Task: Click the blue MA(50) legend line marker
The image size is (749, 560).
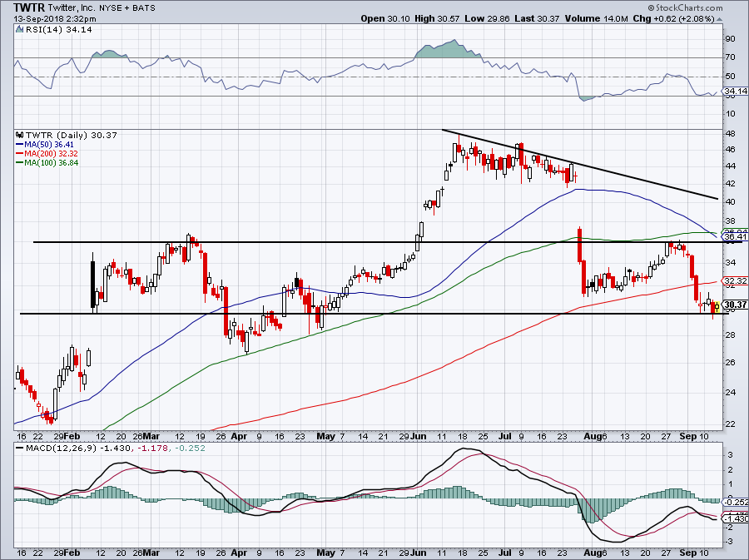Action: click(x=20, y=144)
